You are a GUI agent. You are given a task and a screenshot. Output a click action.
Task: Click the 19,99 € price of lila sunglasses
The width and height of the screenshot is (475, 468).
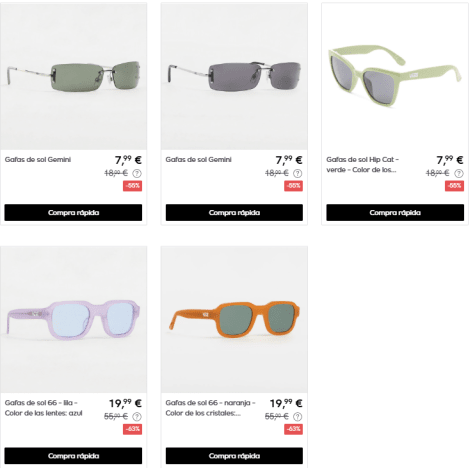125,403
